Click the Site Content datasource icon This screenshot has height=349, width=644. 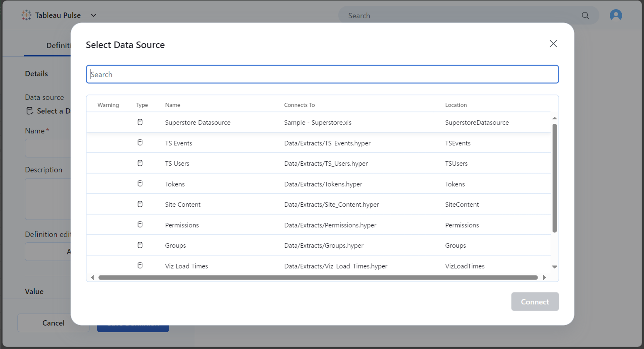click(x=140, y=204)
